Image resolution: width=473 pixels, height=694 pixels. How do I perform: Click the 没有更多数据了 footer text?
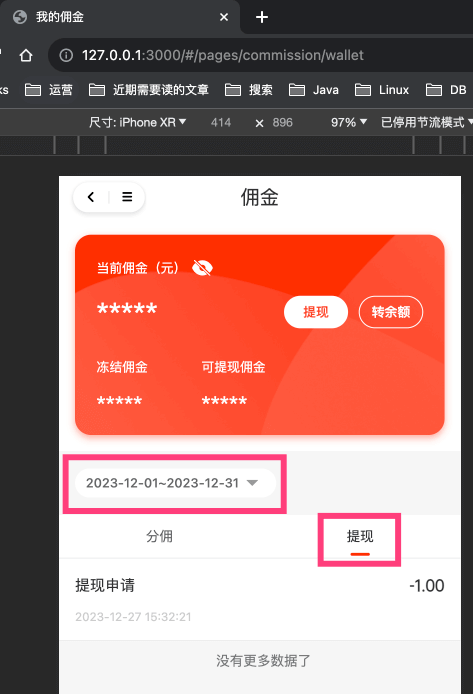coord(263,661)
